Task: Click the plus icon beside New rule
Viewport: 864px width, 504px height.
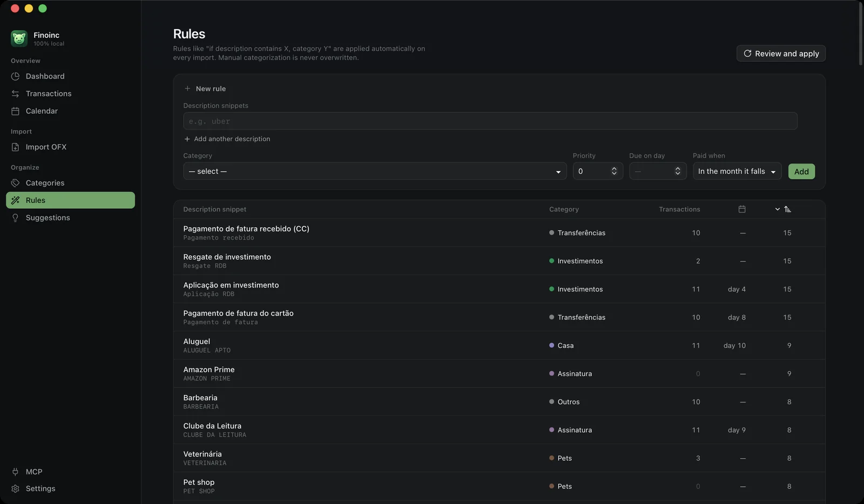Action: pos(187,88)
